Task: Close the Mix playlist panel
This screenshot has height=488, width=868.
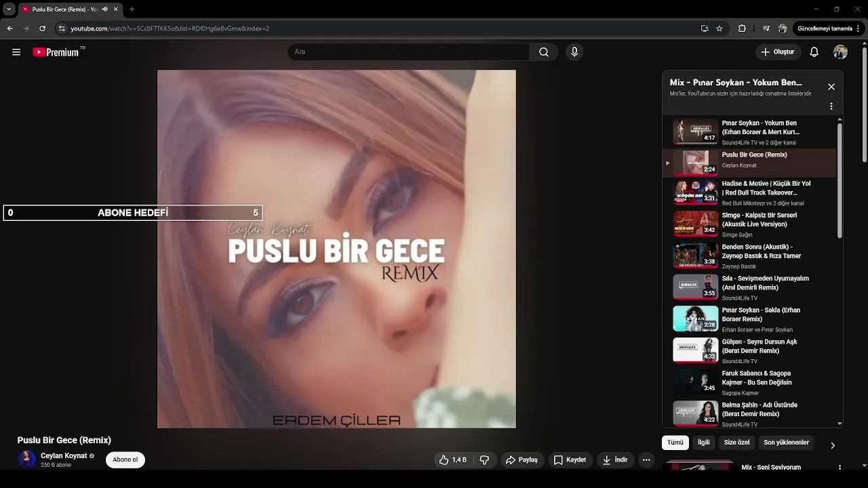Action: (831, 87)
